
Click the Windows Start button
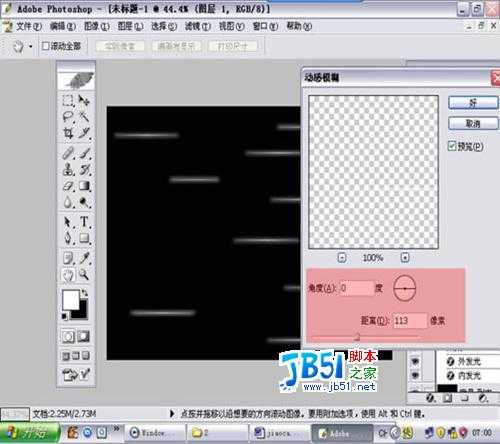29,433
